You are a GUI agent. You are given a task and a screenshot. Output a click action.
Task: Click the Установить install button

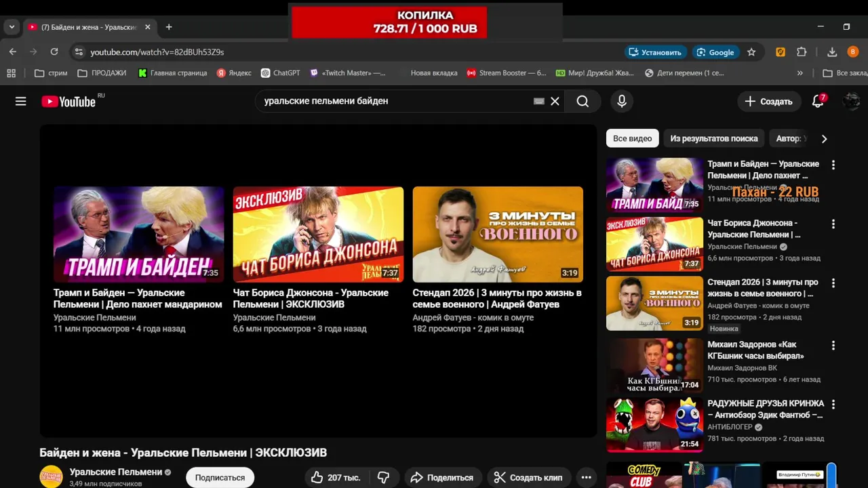[x=655, y=52]
